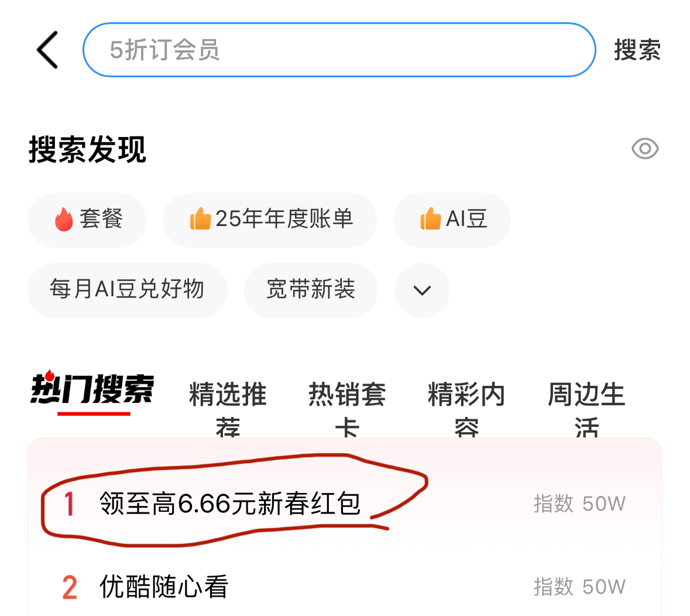
Task: Click the flame icon on 套餐 chip
Action: [x=64, y=219]
